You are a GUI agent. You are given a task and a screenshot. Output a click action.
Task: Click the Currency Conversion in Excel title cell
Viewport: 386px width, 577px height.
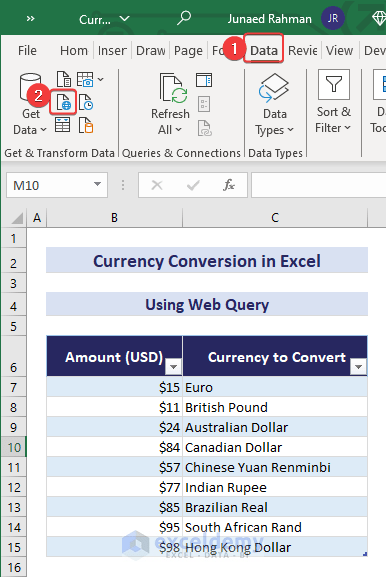[207, 261]
